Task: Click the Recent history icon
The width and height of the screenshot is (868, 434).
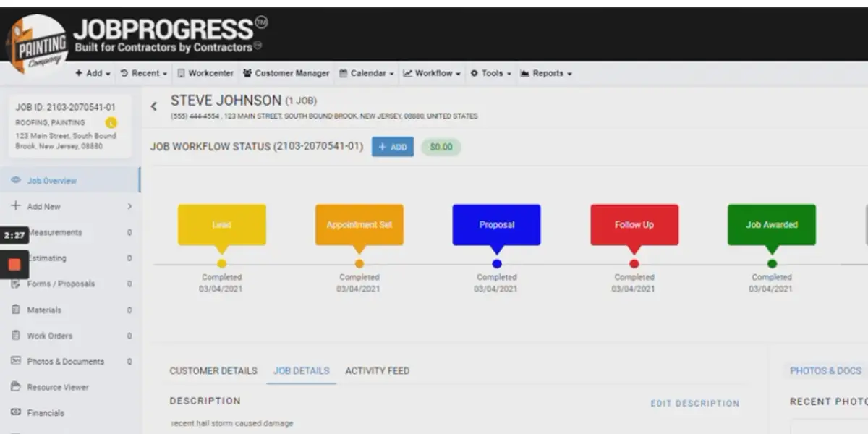Action: [x=124, y=74]
